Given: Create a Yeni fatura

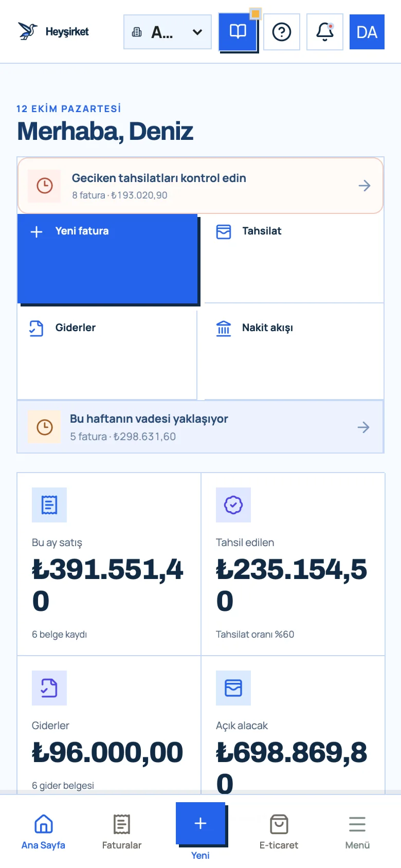Looking at the screenshot, I should click(x=107, y=259).
